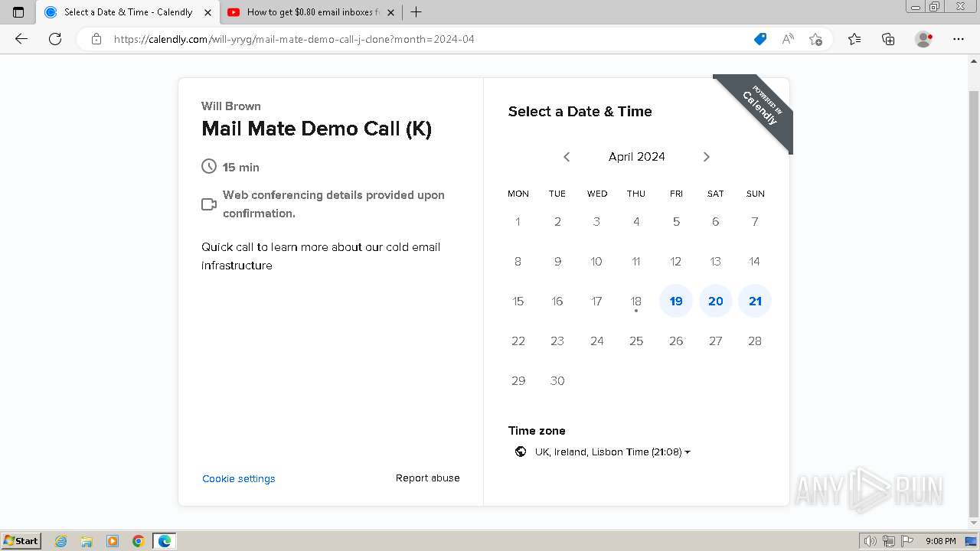The image size is (980, 551).
Task: Click the Will Brown host name
Action: [x=231, y=106]
